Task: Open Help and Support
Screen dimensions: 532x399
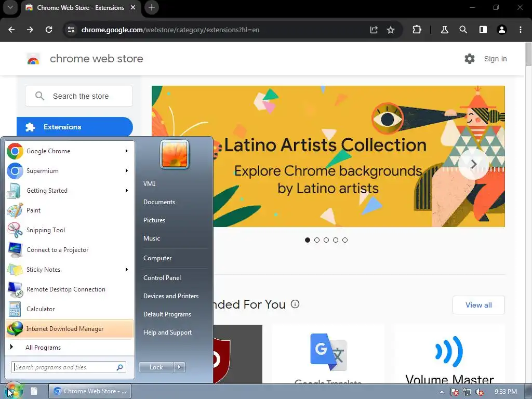Action: coord(167,332)
